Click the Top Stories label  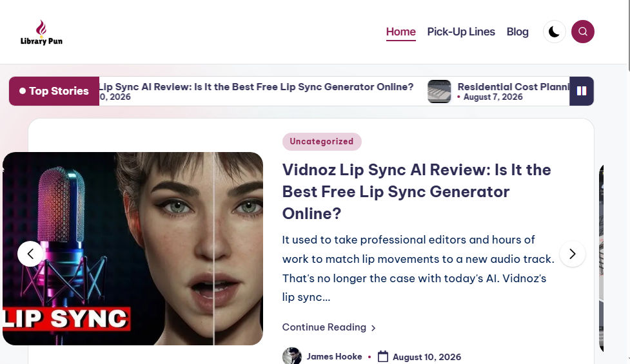tap(54, 91)
